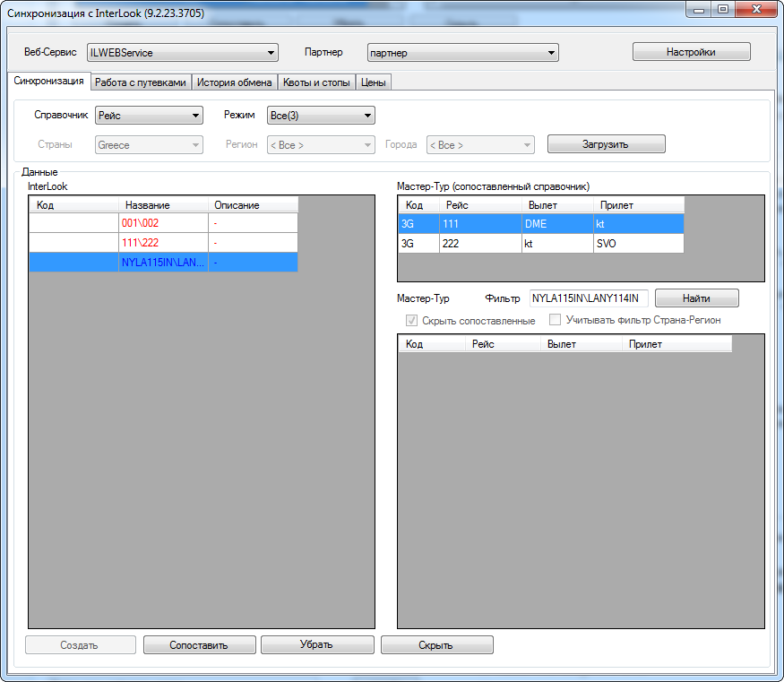Click the Фильтр text input field

tap(588, 298)
